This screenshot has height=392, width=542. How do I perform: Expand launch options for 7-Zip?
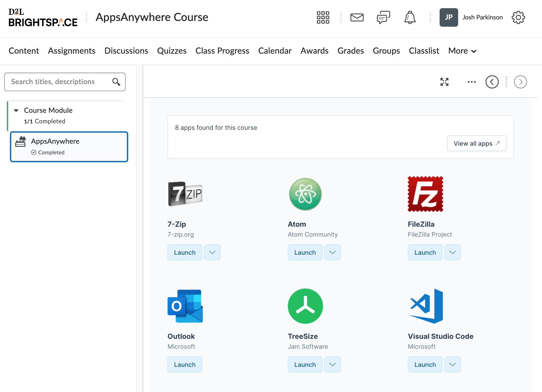(212, 253)
